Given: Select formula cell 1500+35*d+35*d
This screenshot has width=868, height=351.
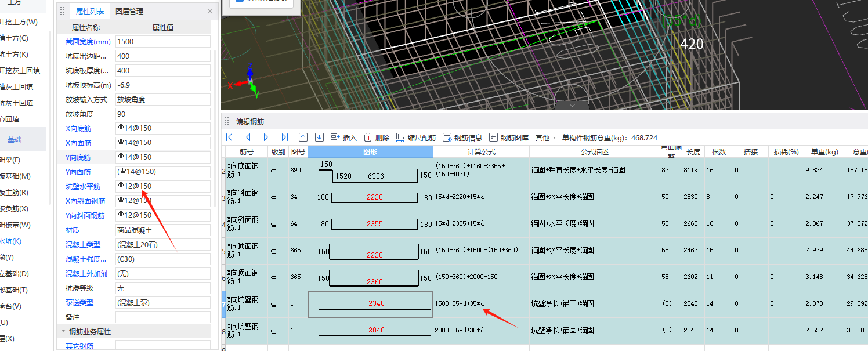Looking at the screenshot, I should pos(481,303).
